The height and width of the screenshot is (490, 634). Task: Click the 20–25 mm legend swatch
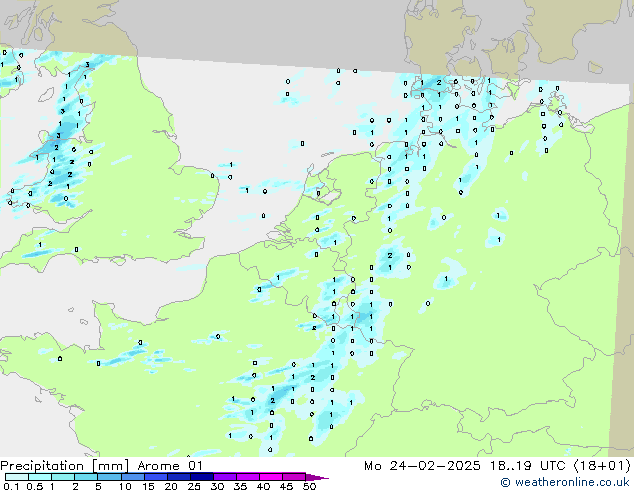[x=178, y=477]
